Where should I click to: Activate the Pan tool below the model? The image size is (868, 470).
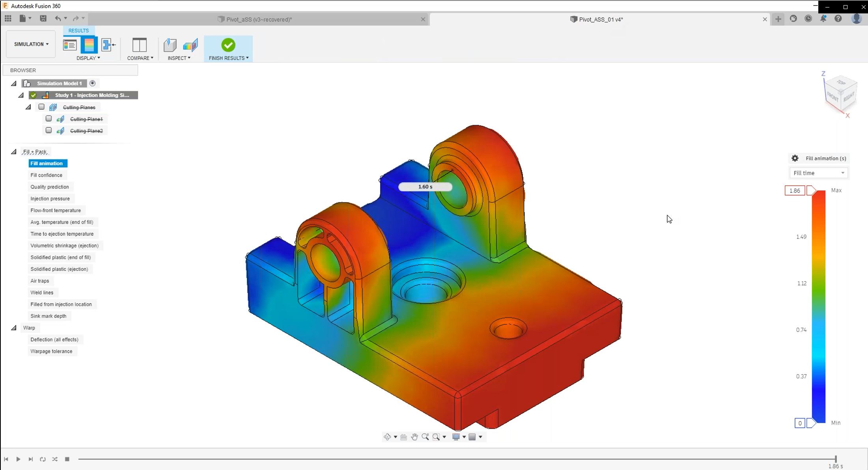414,436
